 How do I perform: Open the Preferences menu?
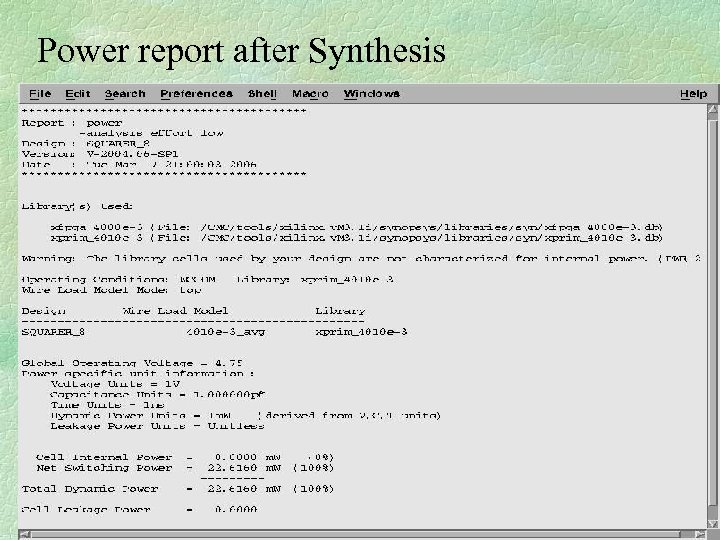click(196, 94)
